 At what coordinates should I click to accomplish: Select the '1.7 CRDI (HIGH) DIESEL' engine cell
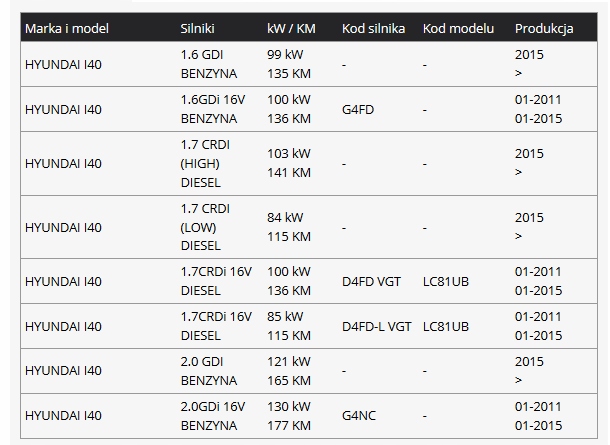coord(206,164)
